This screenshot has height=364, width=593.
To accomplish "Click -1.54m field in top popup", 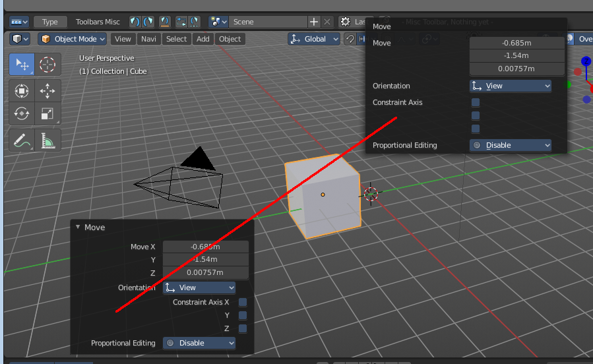I will [x=517, y=55].
